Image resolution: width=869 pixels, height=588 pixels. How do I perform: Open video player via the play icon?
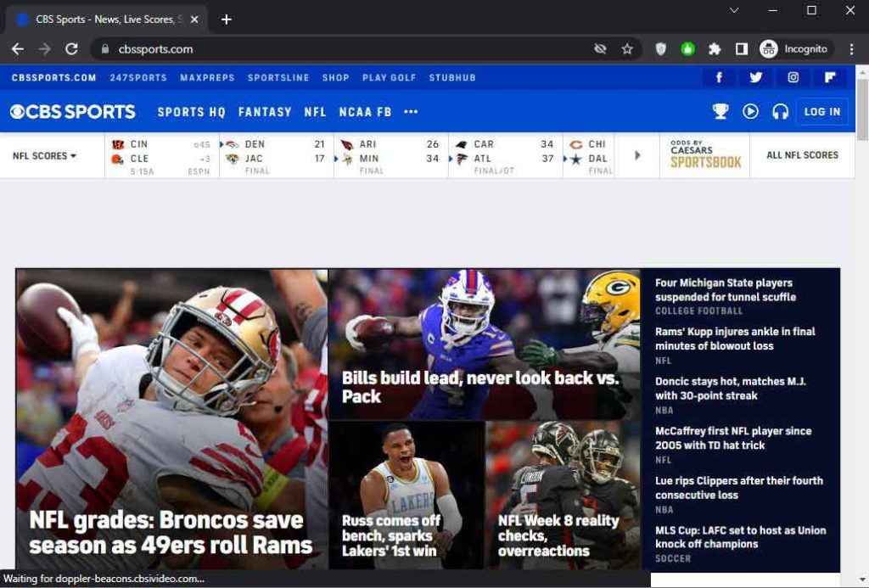pos(749,111)
